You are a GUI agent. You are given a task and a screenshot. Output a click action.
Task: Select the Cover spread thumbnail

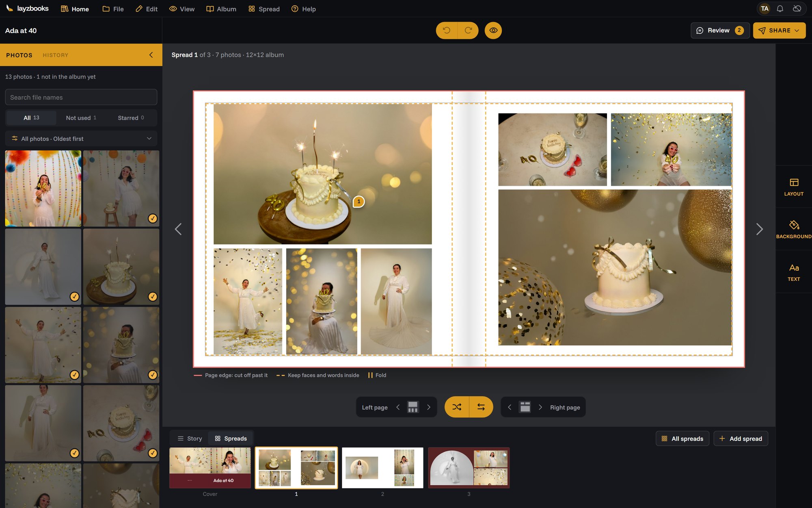210,468
